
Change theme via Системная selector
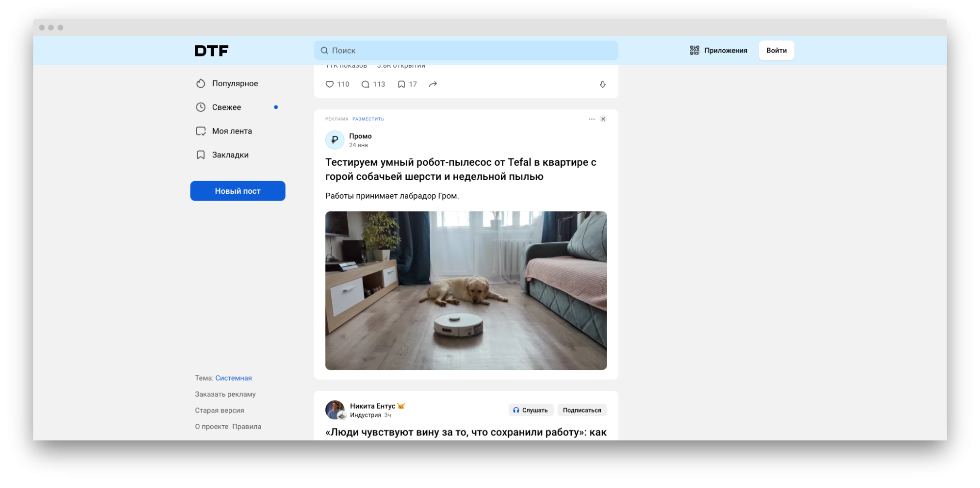[x=233, y=378]
